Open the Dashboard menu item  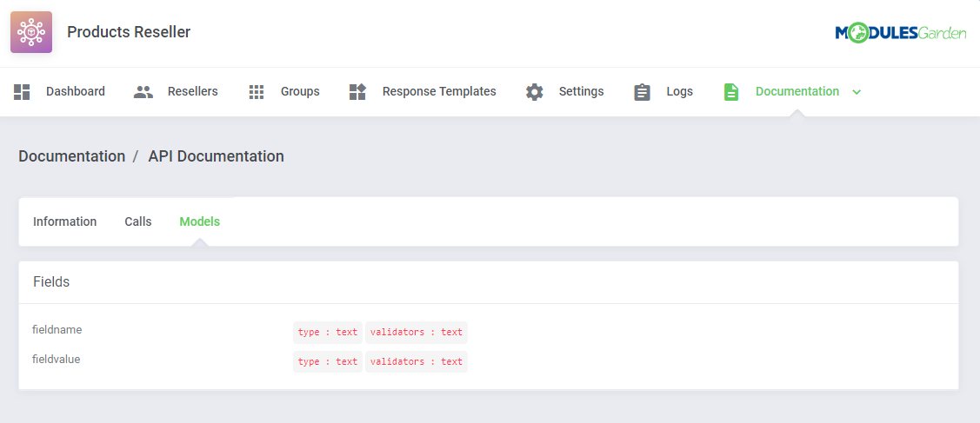76,92
